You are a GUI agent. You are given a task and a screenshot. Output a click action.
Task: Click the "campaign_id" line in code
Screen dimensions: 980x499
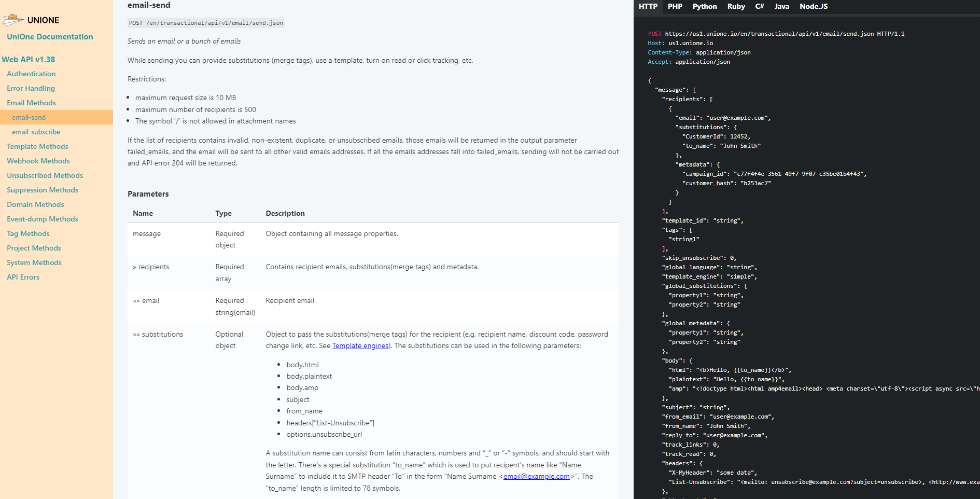pyautogui.click(x=774, y=174)
